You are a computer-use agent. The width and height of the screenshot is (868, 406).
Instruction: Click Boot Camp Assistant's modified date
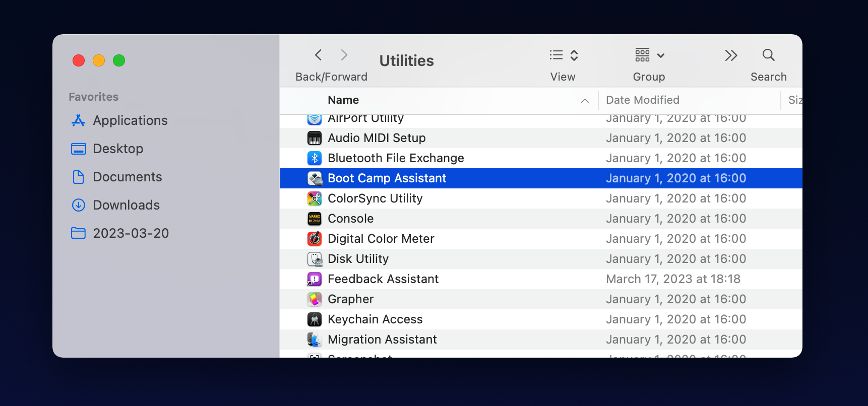[676, 178]
